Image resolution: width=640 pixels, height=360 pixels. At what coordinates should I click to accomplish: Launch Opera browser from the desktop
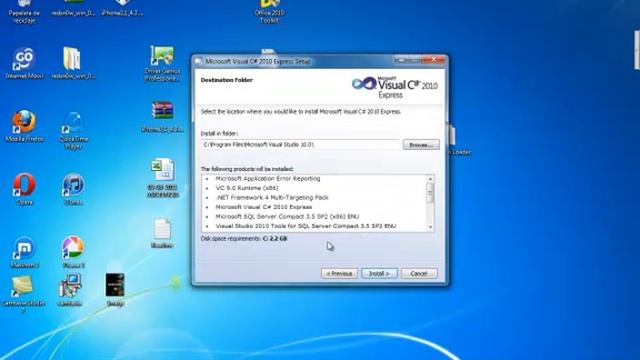click(x=24, y=189)
